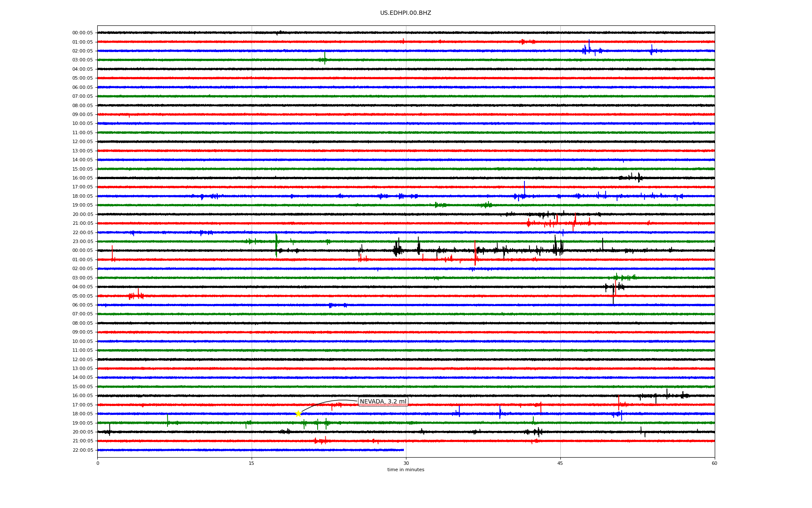This screenshot has width=812, height=508.
Task: Click the US.EDHPI.00.BHZ plot title
Action: [405, 13]
